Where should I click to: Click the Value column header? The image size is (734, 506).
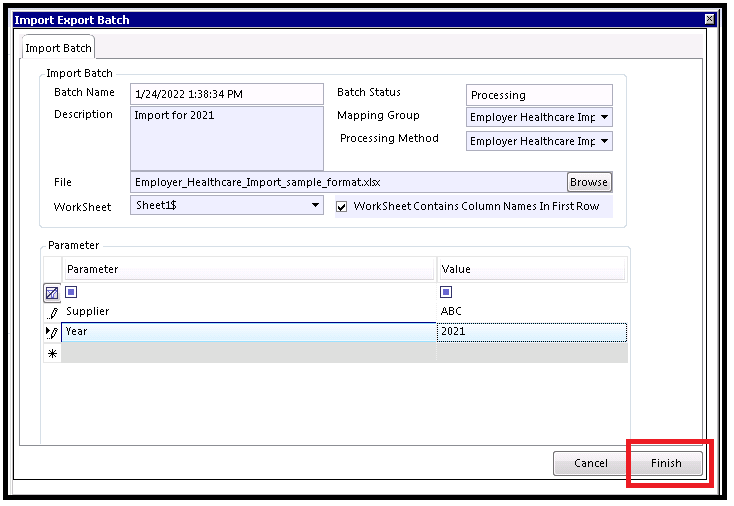532,269
